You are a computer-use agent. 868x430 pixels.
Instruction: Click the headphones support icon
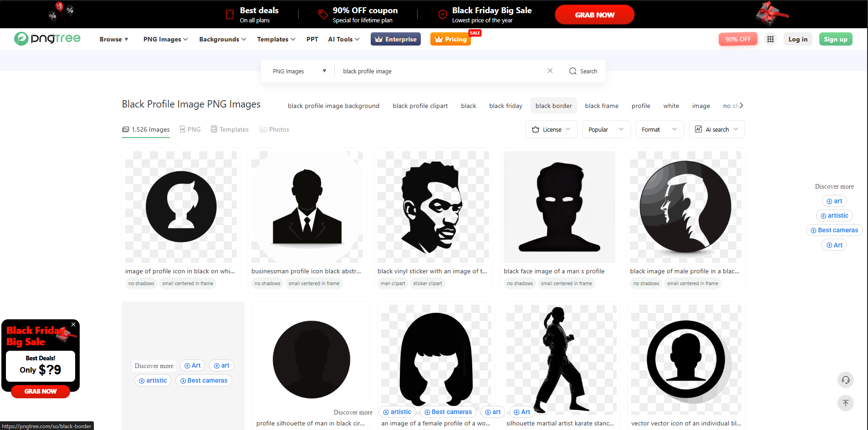(x=845, y=380)
